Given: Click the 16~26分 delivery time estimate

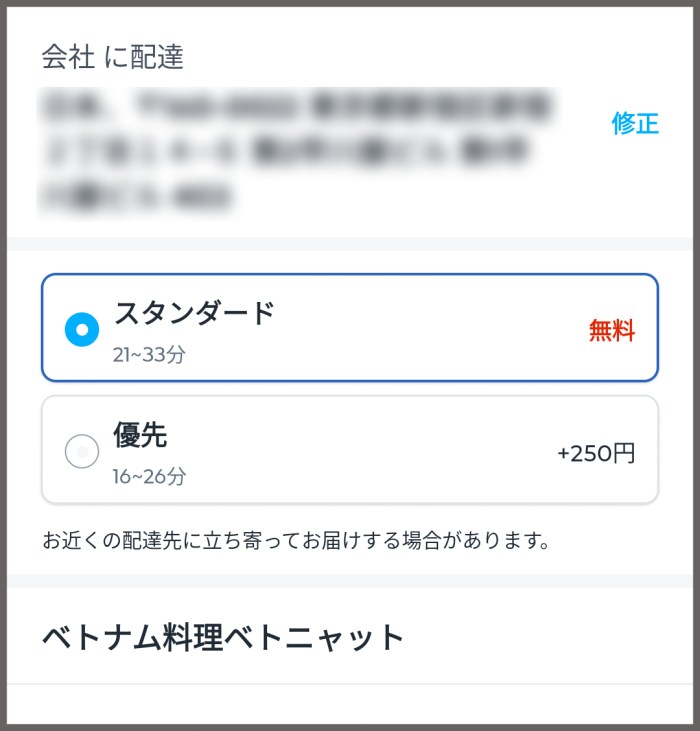Looking at the screenshot, I should coord(149,476).
